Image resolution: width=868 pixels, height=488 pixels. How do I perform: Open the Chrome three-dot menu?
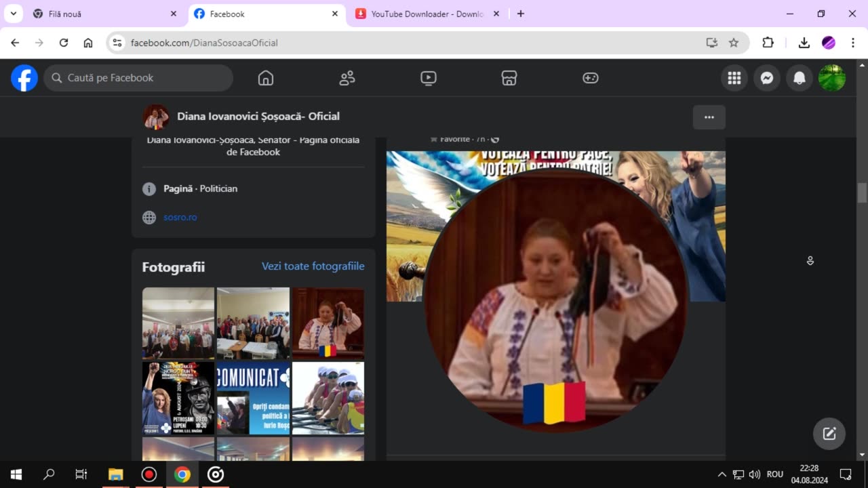pyautogui.click(x=853, y=43)
